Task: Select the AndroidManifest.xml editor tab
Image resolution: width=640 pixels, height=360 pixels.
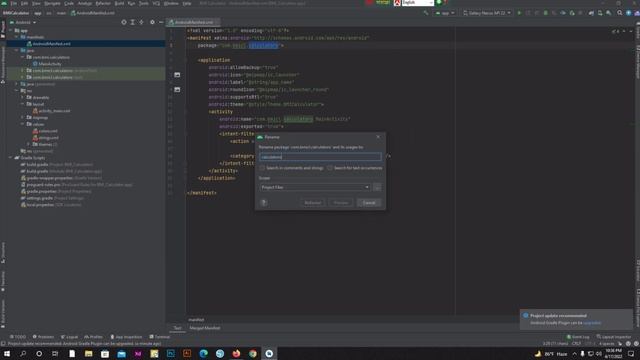Action: click(193, 22)
